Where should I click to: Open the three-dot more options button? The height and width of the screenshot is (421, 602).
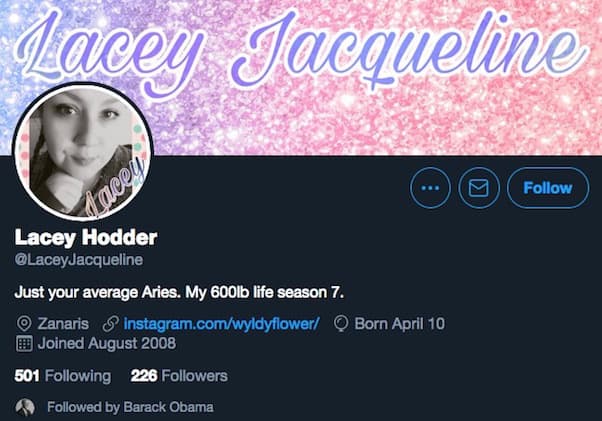430,188
